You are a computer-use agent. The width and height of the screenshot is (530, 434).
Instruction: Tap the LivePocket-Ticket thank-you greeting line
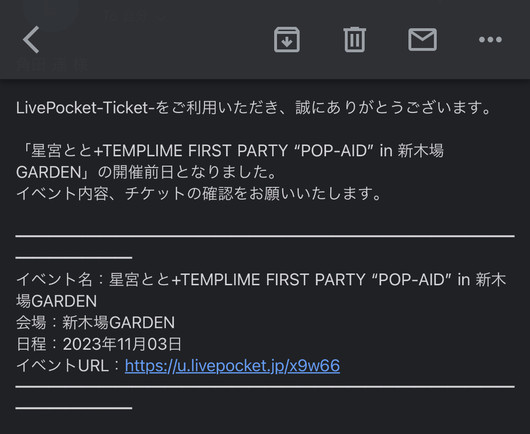tap(254, 108)
